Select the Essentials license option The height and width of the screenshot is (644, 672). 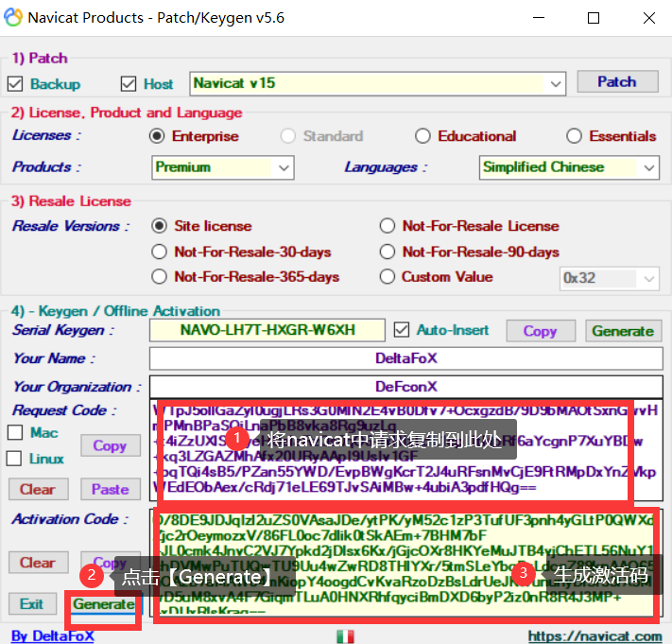pos(574,136)
